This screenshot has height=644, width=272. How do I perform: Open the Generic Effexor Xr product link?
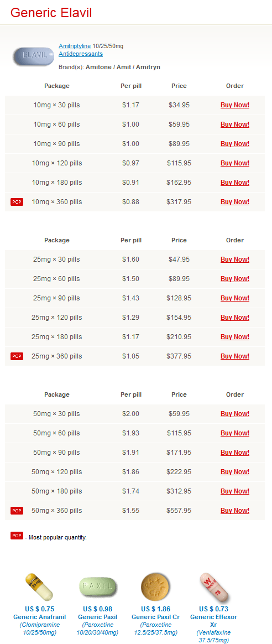pyautogui.click(x=214, y=621)
